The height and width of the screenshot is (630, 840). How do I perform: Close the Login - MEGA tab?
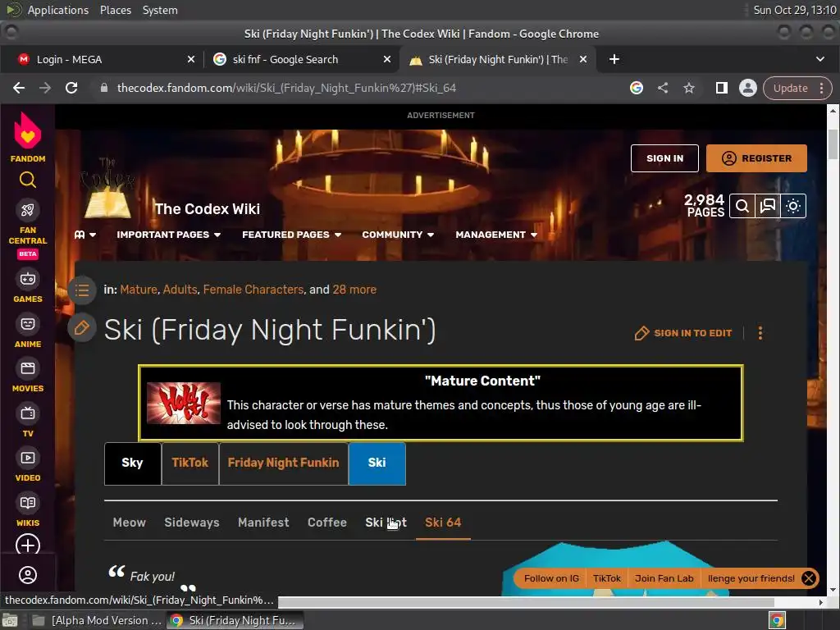coord(191,59)
